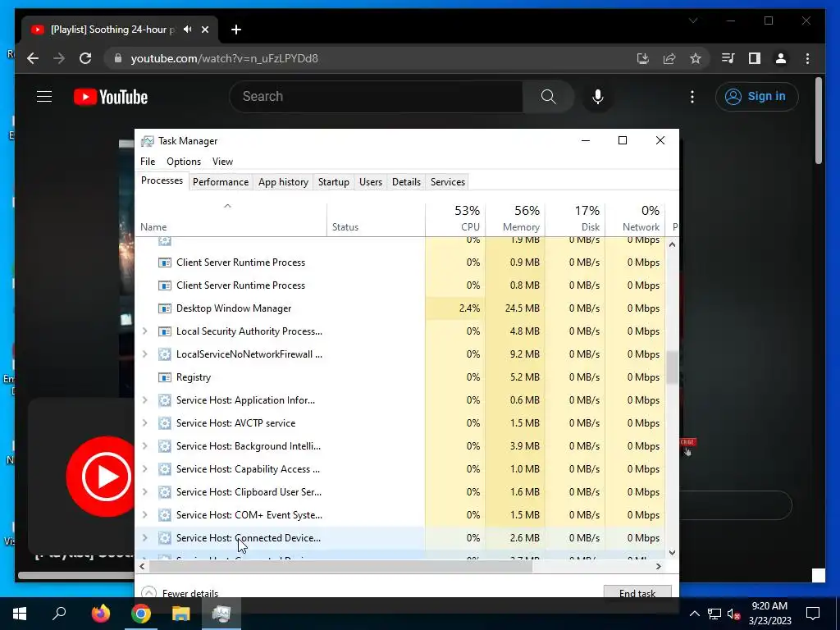Open YouTube settings three-dot menu
The image size is (840, 630).
point(692,97)
